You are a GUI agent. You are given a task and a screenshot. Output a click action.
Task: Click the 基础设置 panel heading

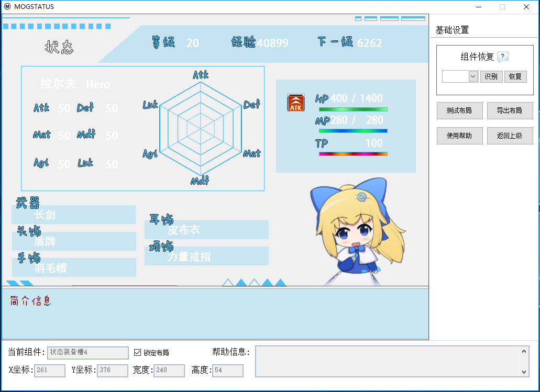click(x=452, y=30)
